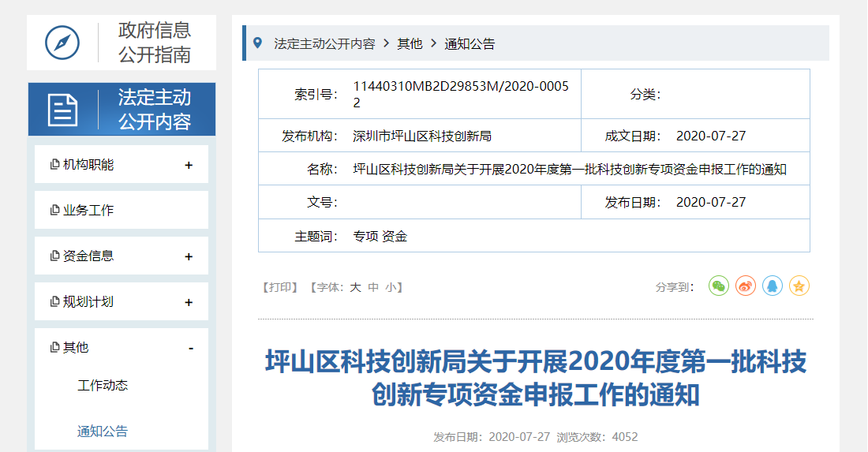Share the notice via the WeChat icon
The width and height of the screenshot is (868, 452).
(719, 286)
